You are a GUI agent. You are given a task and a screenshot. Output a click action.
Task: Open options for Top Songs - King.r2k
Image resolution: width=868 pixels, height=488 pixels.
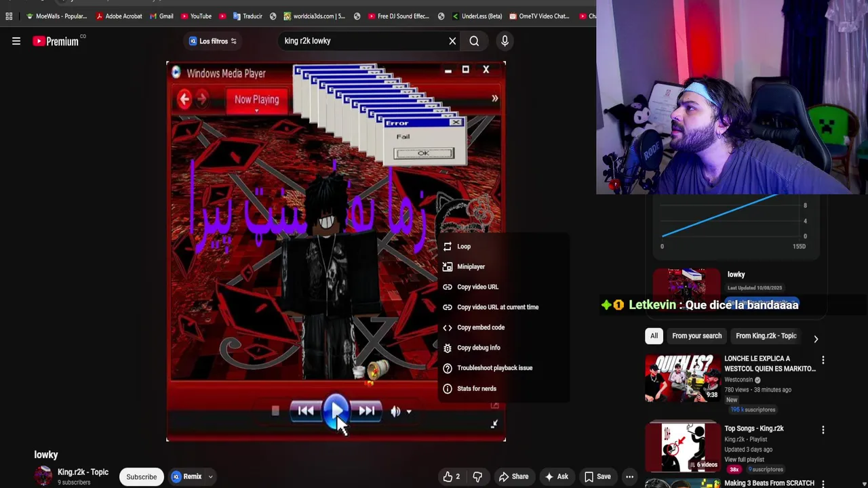(823, 430)
